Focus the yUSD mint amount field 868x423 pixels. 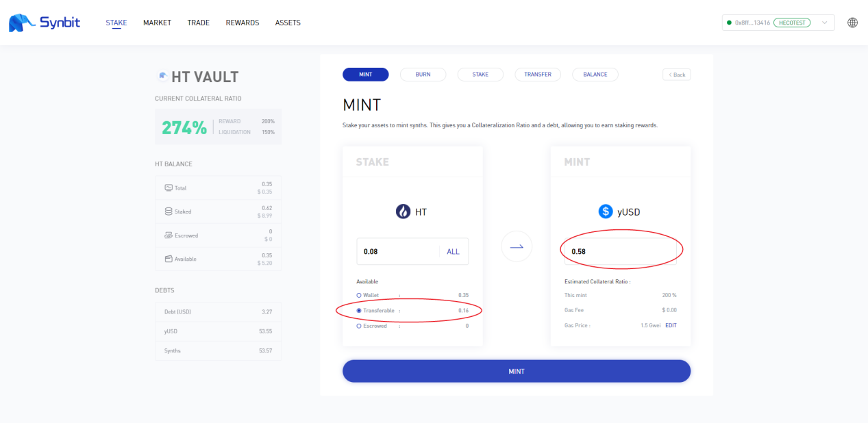click(x=621, y=251)
